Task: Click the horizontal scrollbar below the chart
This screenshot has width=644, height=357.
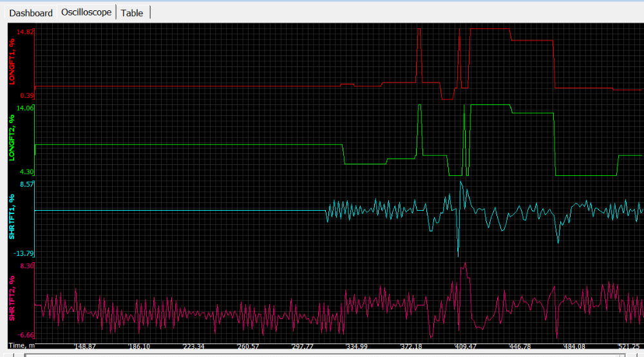Action: (322, 354)
